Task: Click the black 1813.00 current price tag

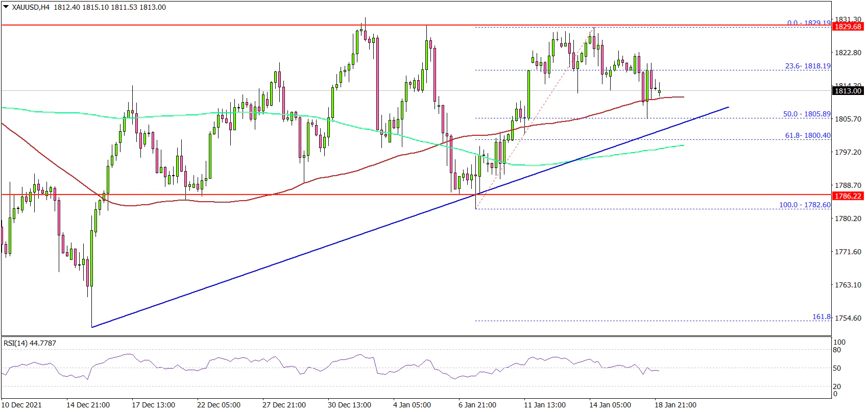Action: click(x=848, y=91)
